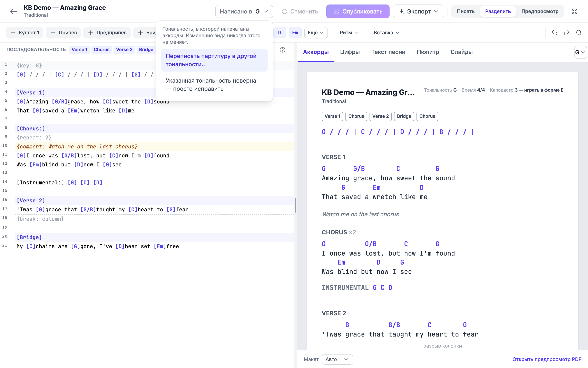
Task: Click the Bridge tag in preview
Action: pyautogui.click(x=404, y=116)
